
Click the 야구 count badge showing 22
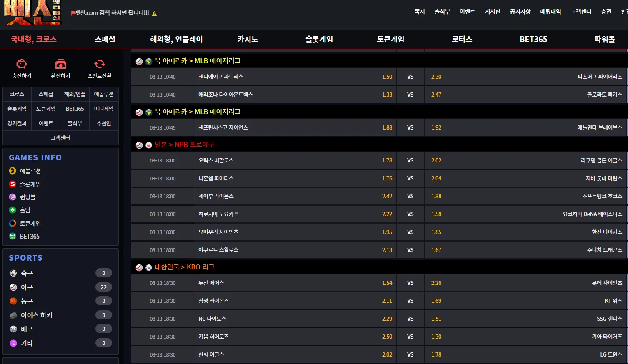pos(104,287)
